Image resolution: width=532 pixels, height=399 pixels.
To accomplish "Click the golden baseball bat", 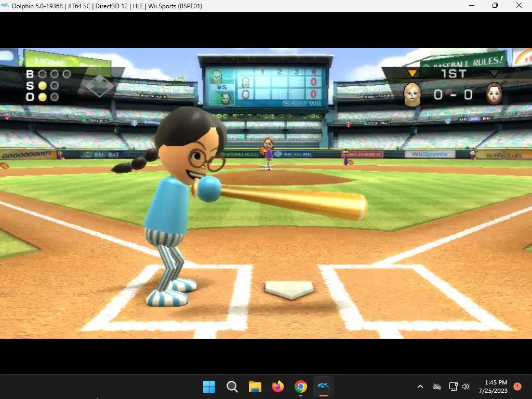I will pyautogui.click(x=293, y=202).
